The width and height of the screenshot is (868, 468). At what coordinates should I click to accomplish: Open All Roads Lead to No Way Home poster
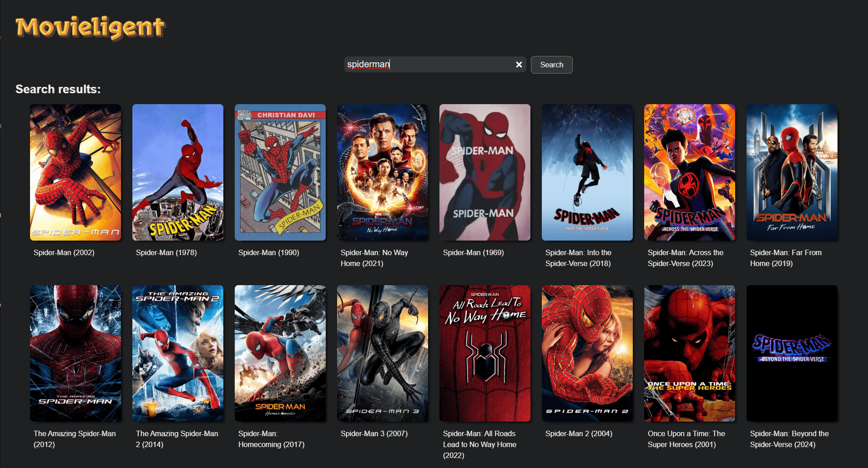[485, 353]
